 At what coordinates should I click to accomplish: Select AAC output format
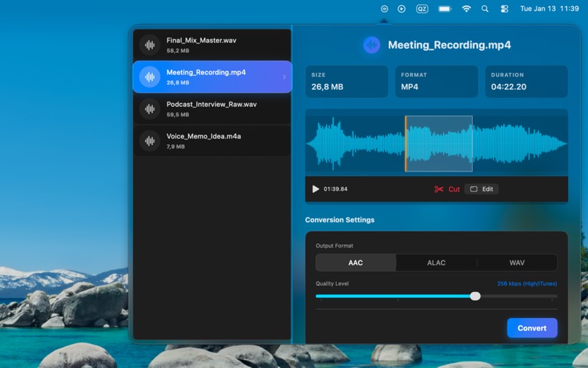pos(356,263)
